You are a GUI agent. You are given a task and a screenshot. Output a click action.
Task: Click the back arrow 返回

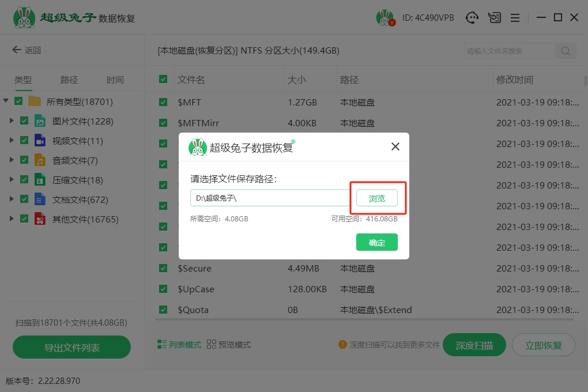point(27,50)
